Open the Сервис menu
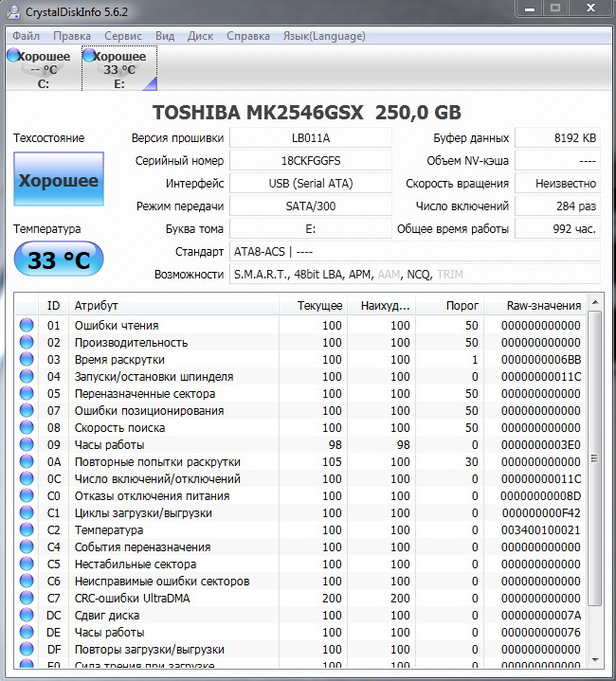Screen dimensions: 616x681 pos(123,36)
